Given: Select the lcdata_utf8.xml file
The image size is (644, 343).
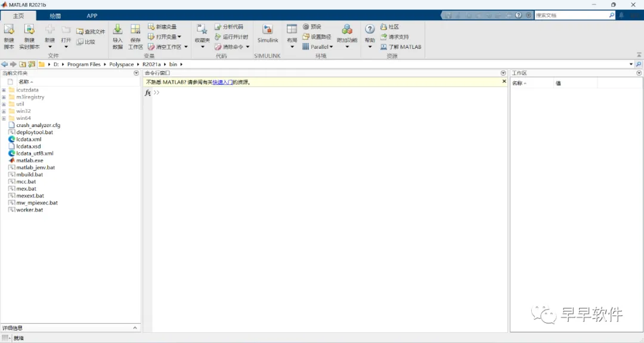Looking at the screenshot, I should click(35, 154).
